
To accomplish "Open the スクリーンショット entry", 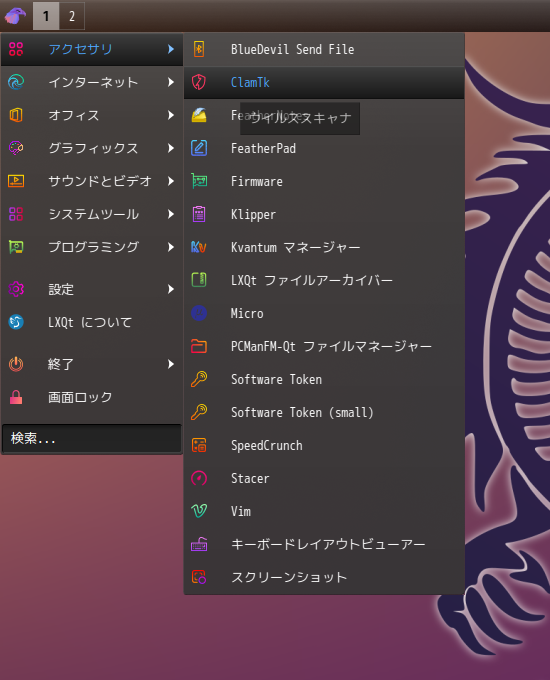I will (324, 577).
